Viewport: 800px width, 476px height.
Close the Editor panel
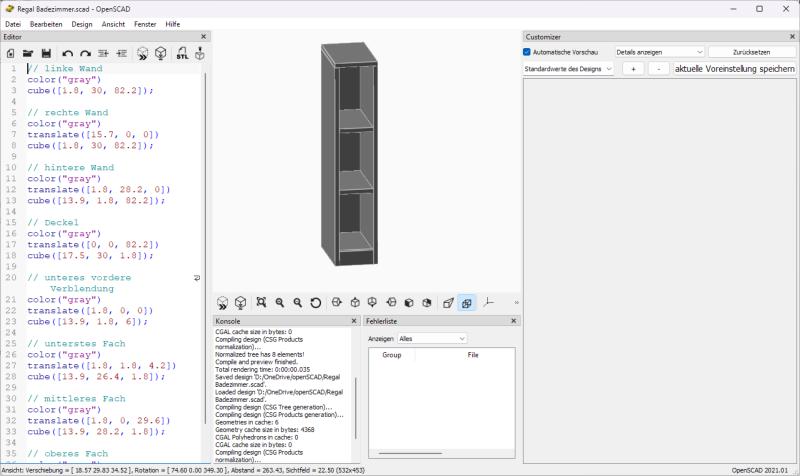pos(204,37)
